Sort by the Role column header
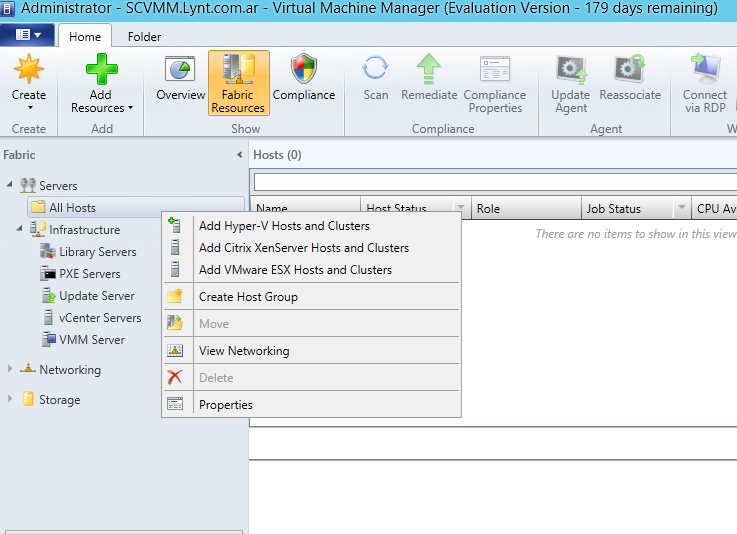The height and width of the screenshot is (534, 737). [526, 208]
